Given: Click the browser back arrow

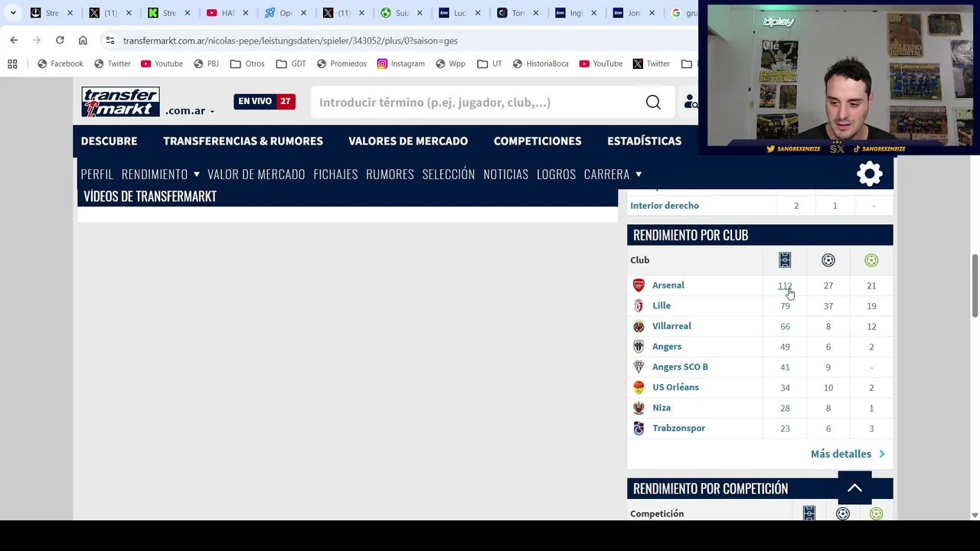Looking at the screenshot, I should (x=14, y=40).
